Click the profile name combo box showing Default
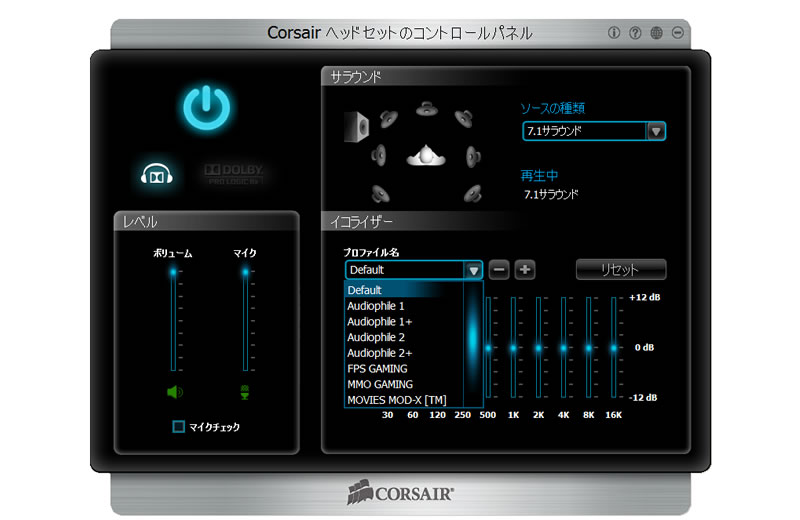Viewport: 800px width, 520px height. (414, 270)
